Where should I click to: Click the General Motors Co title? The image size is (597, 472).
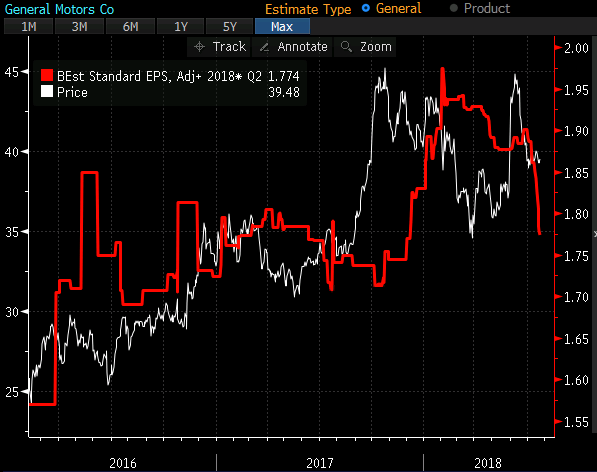point(59,9)
